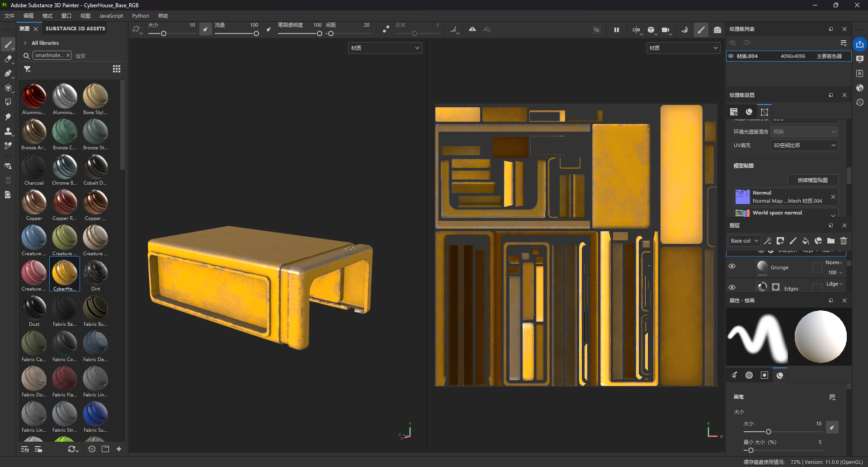The image size is (868, 467).
Task: Add effect with magic wand icon
Action: click(768, 241)
